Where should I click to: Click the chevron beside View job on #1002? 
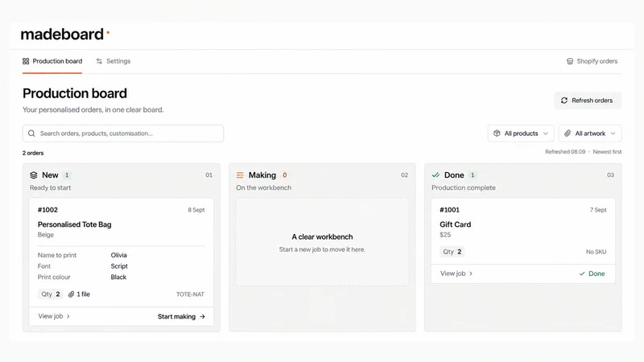click(68, 316)
